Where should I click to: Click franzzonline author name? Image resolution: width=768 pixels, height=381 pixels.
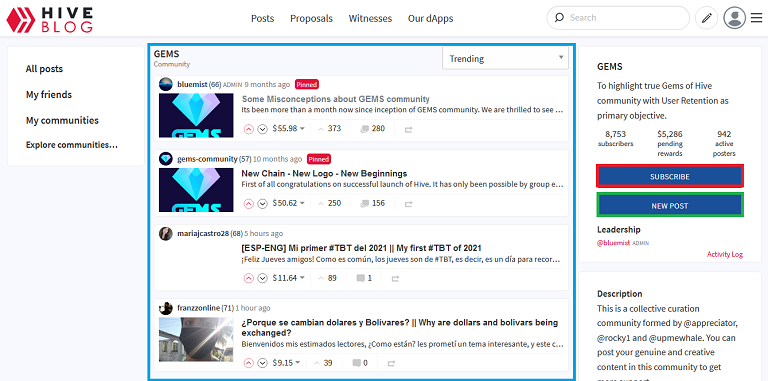pos(198,308)
